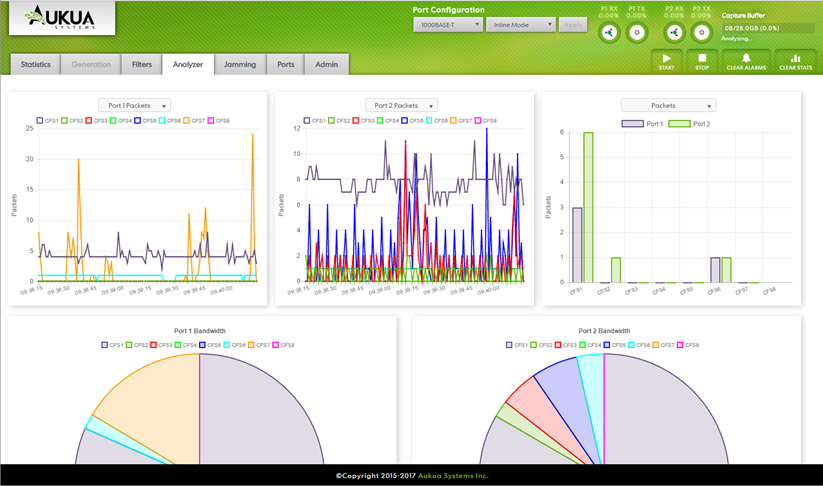Click the P2 TX indicator icon
The image size is (823, 486).
[x=701, y=32]
